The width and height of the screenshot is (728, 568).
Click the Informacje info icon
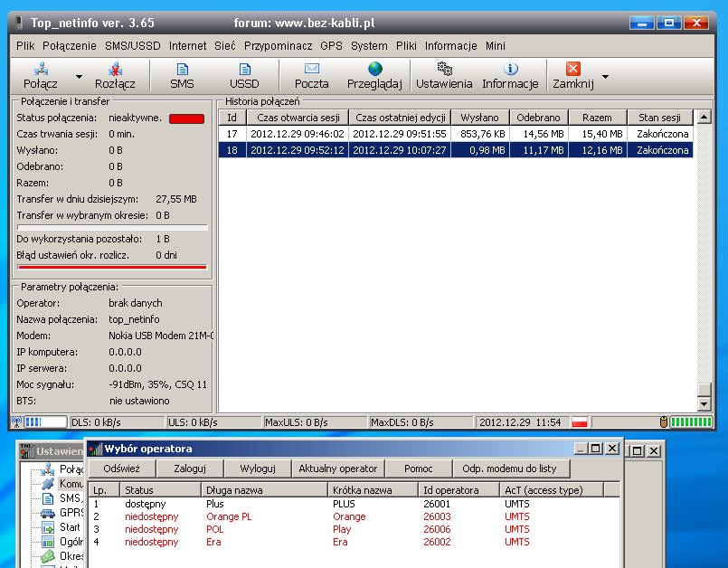(x=510, y=69)
